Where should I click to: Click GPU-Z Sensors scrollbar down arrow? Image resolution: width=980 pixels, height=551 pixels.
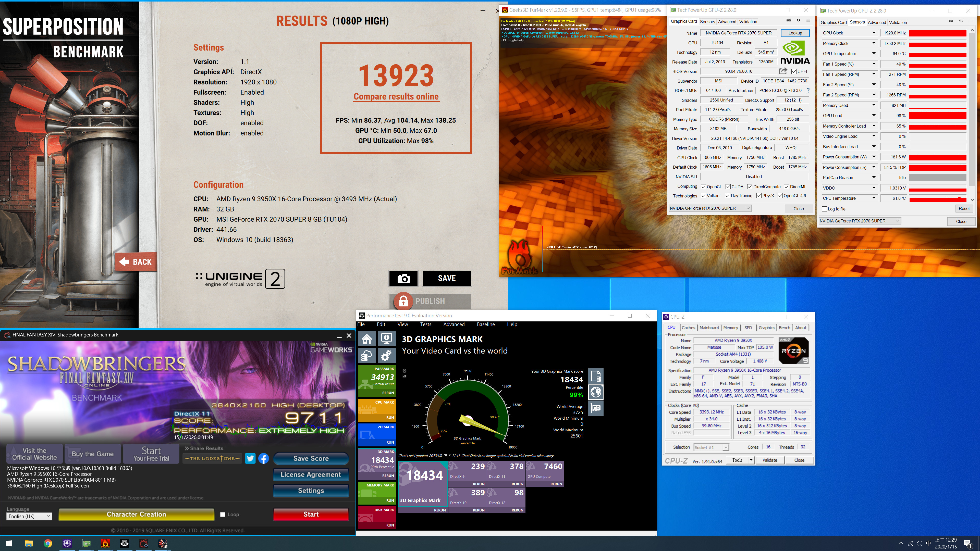[972, 200]
